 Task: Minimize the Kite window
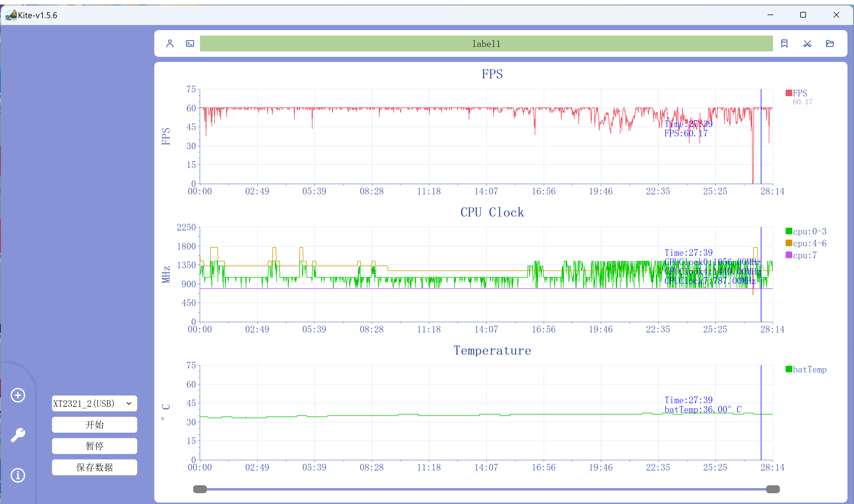click(x=770, y=15)
